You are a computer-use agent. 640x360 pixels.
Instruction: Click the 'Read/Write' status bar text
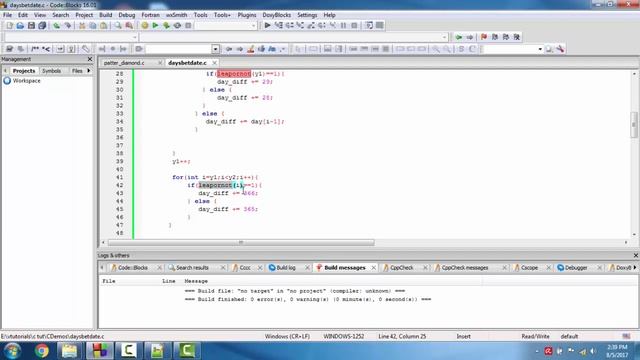[x=535, y=336]
